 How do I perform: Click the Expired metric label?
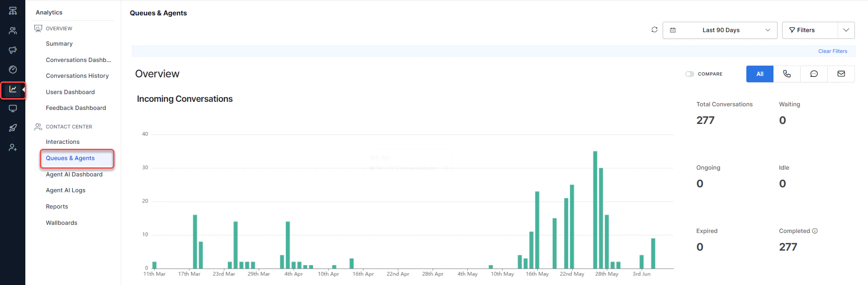click(x=707, y=231)
